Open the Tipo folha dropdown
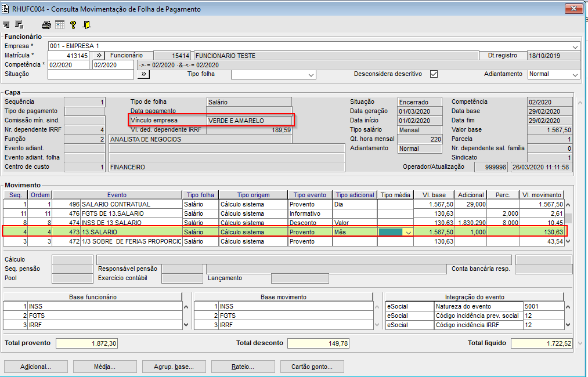Screen dimensions: 588x377 (311, 74)
